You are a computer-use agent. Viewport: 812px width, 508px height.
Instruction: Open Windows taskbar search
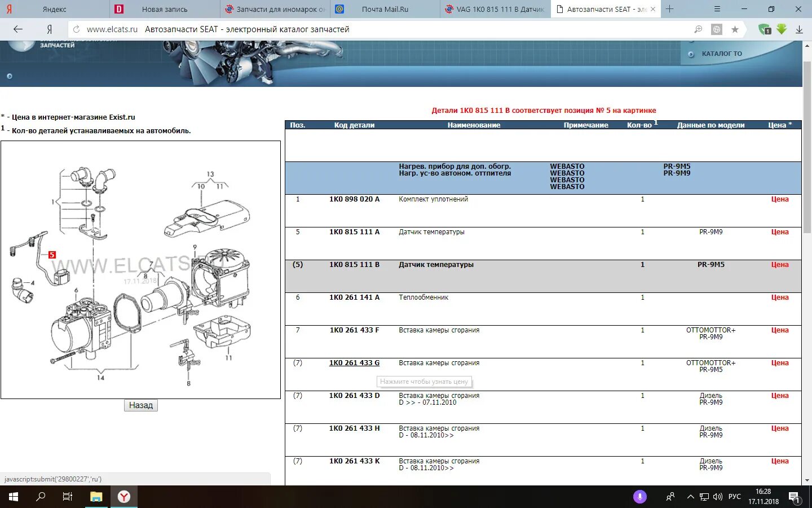41,497
